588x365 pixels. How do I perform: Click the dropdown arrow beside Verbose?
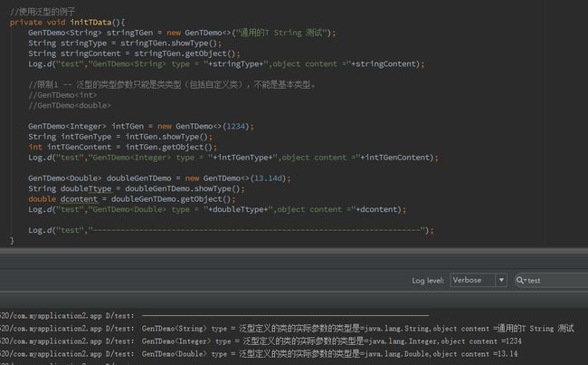501,280
